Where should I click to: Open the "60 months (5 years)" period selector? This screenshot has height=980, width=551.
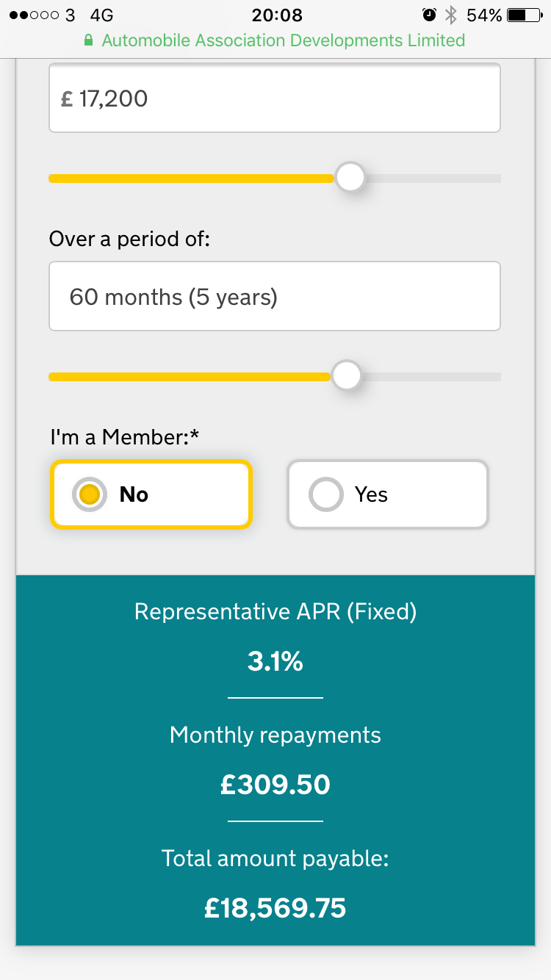pyautogui.click(x=275, y=297)
